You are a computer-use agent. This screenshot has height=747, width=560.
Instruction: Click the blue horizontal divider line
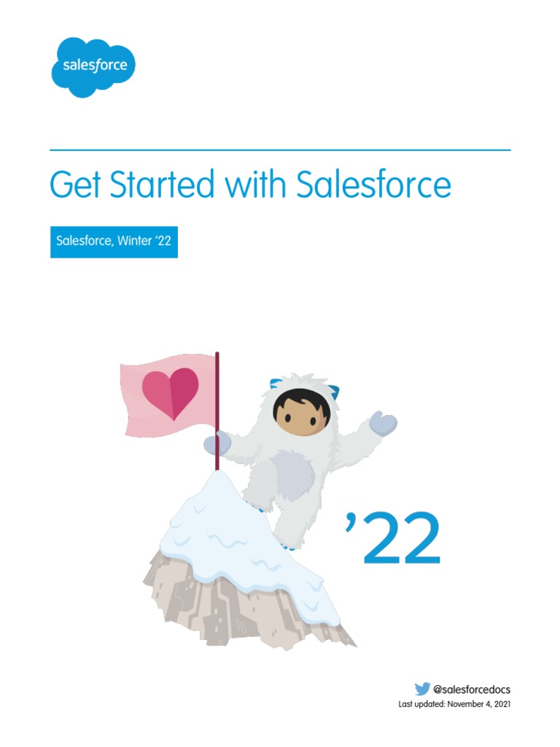point(280,150)
